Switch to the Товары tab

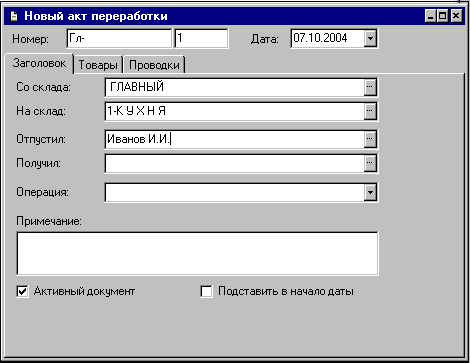click(98, 65)
